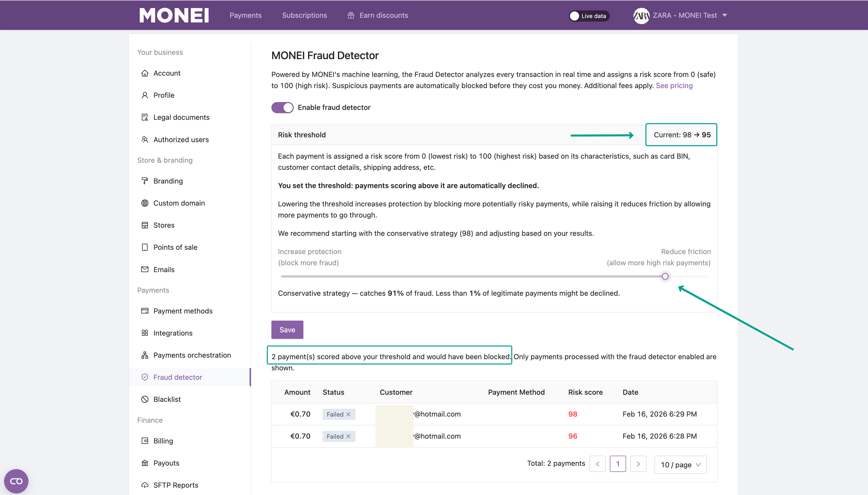Click the Legal documents icon
Image resolution: width=868 pixels, height=495 pixels.
point(145,117)
